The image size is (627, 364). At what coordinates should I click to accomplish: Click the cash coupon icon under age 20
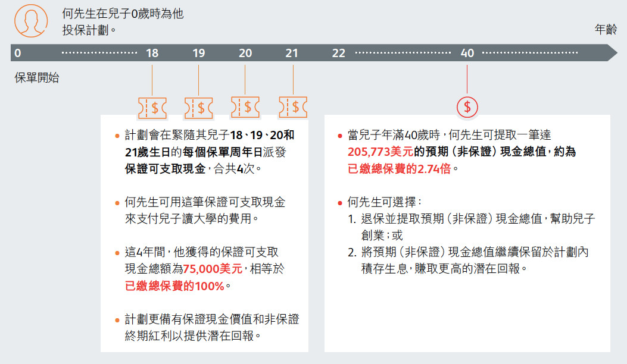click(245, 107)
